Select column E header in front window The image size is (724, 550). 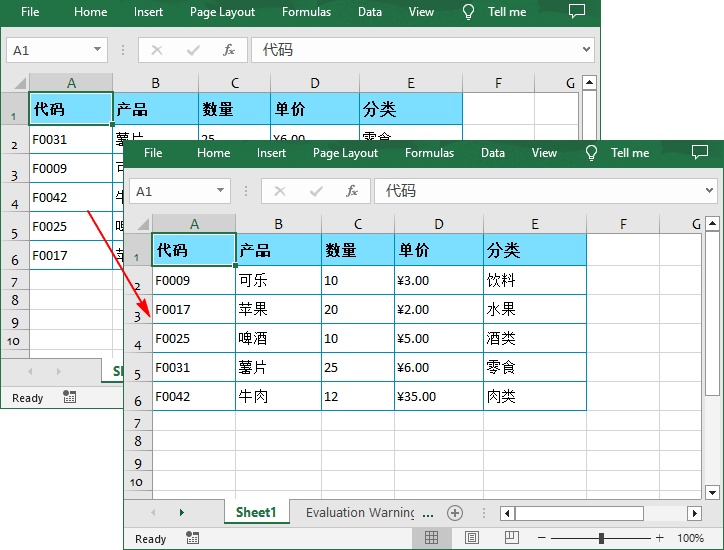click(x=535, y=224)
